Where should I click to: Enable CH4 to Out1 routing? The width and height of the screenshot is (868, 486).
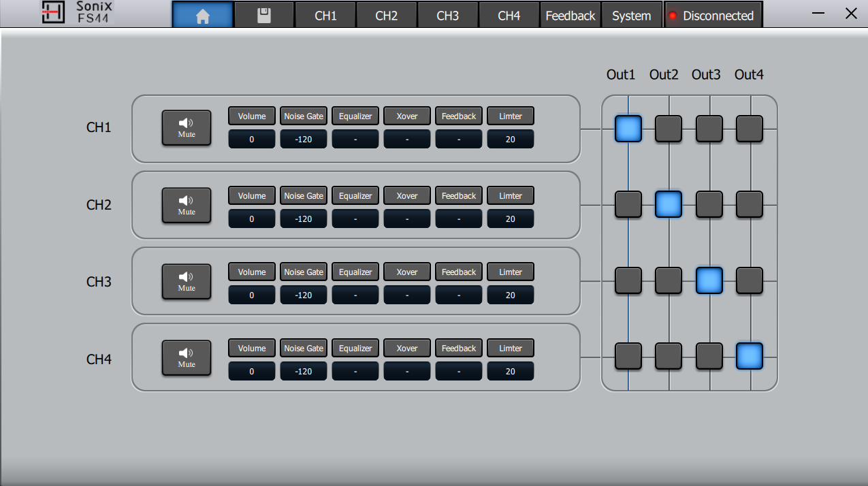[628, 356]
